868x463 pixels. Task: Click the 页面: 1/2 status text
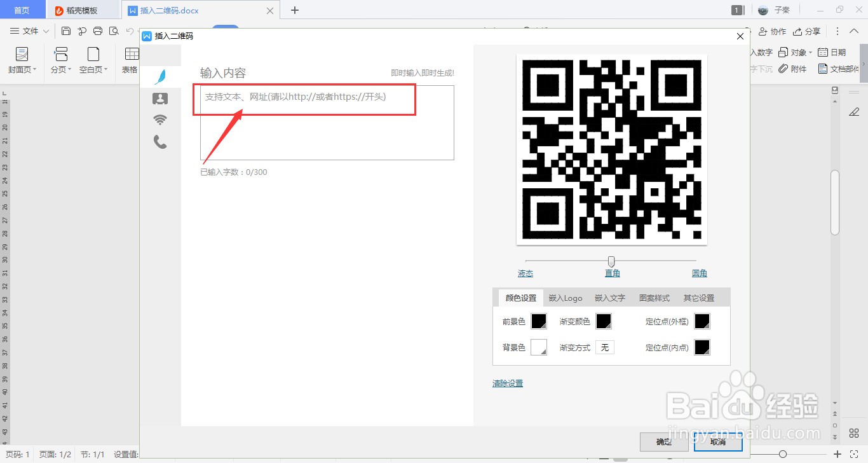pos(55,454)
